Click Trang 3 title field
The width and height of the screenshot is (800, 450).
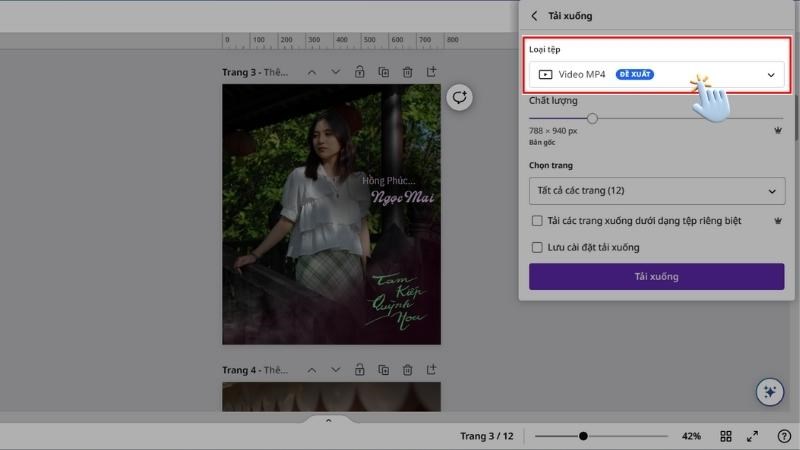pos(255,72)
